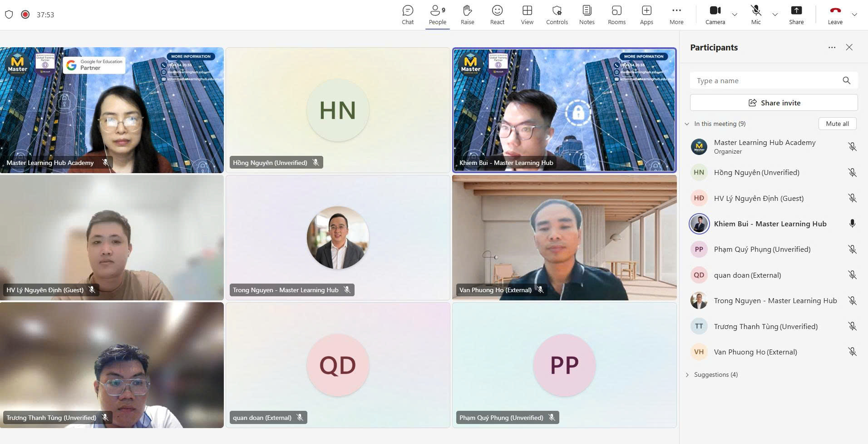868x444 pixels.
Task: Click the Type a name search field
Action: (767, 80)
